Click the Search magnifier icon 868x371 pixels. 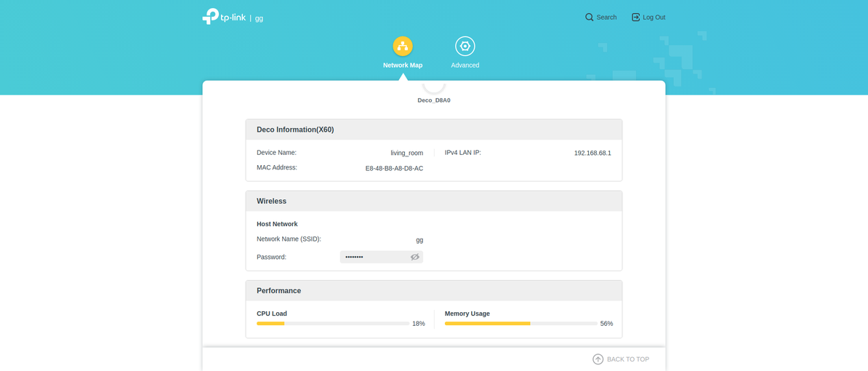pos(590,17)
